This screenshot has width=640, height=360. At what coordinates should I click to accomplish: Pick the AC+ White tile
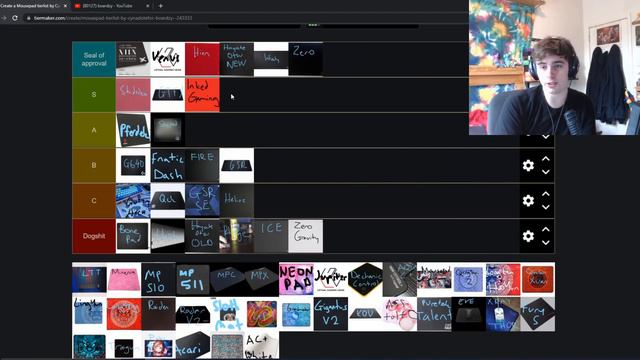coord(262,345)
